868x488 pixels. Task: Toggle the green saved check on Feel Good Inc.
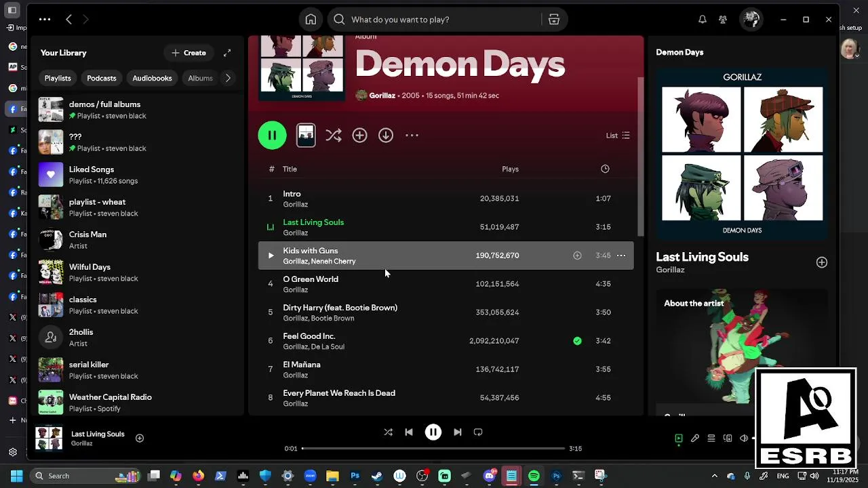[577, 341]
